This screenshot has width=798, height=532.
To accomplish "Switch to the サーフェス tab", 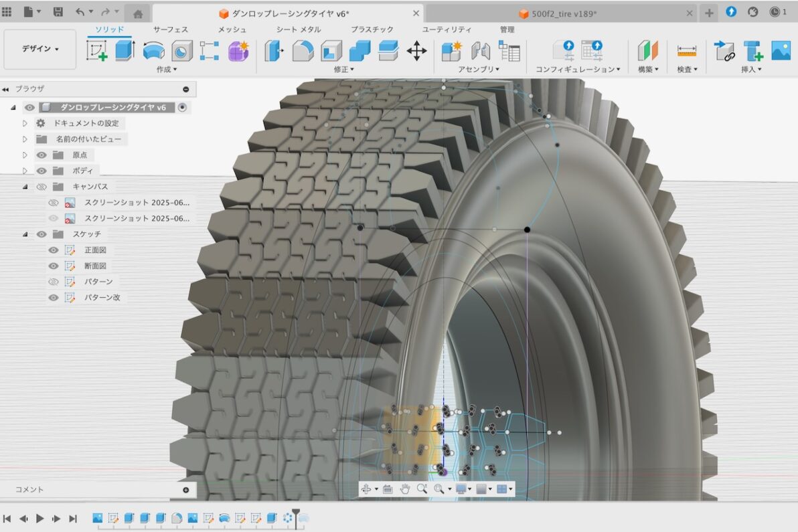I will point(170,29).
